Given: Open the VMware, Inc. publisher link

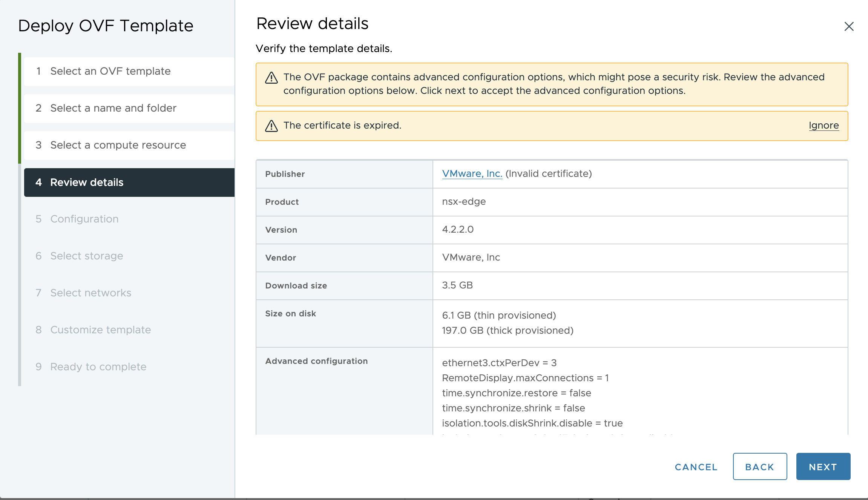Looking at the screenshot, I should (472, 174).
